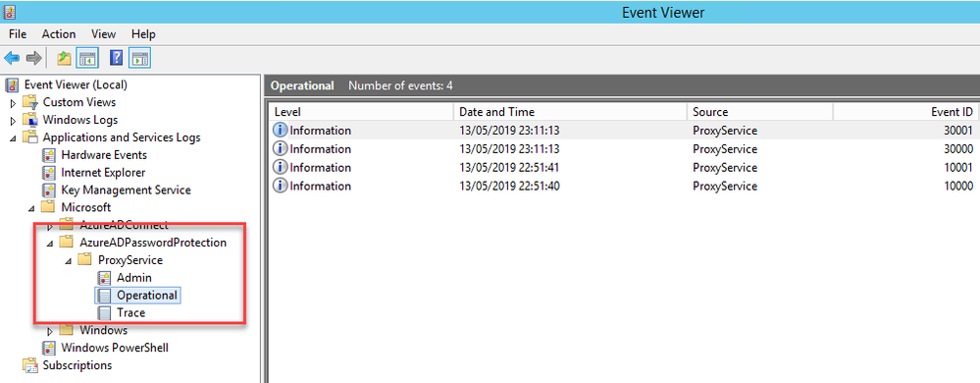The width and height of the screenshot is (980, 383).
Task: Select Subscriptions in the tree
Action: [x=77, y=365]
